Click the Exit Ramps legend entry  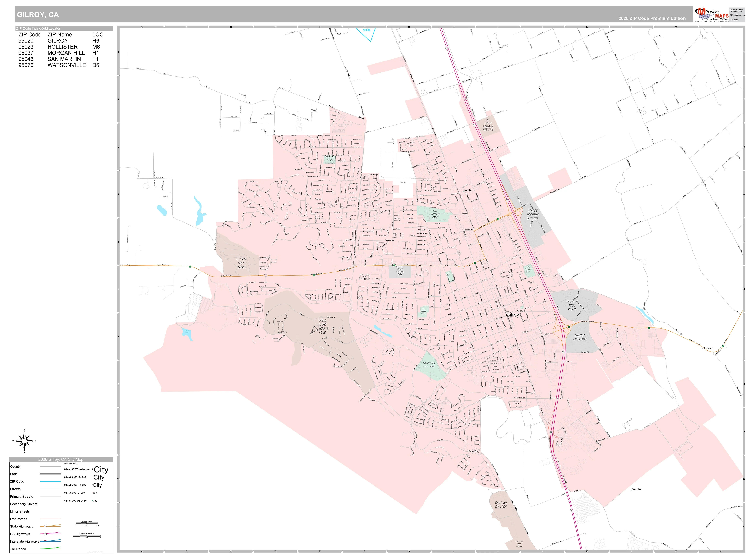point(19,519)
